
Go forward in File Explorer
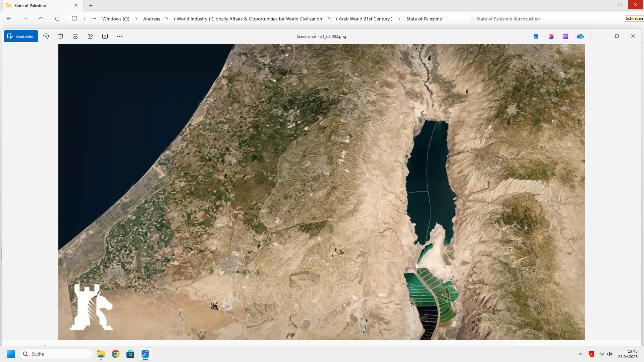(x=25, y=19)
